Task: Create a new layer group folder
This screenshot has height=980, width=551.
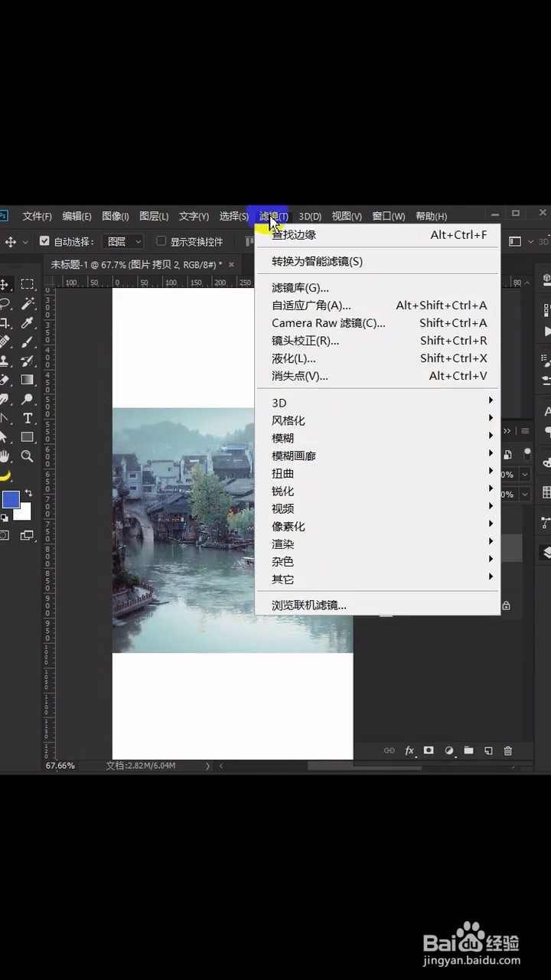Action: (468, 751)
